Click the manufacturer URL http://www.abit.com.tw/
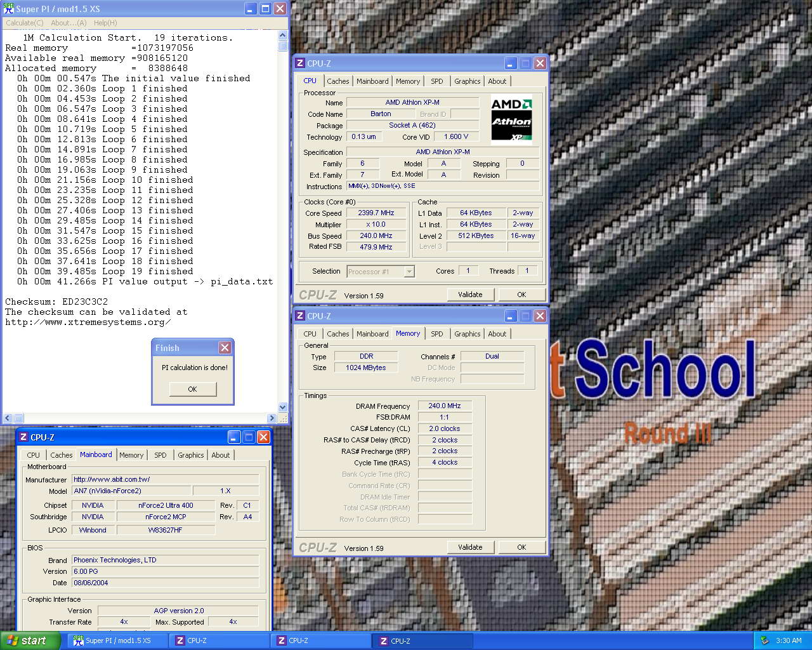 coord(165,480)
